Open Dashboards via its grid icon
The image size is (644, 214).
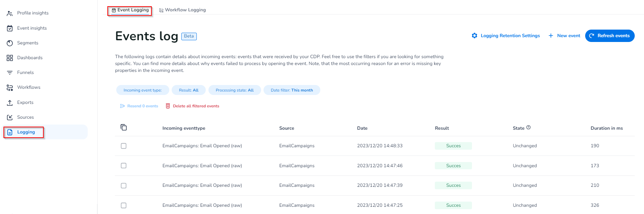[x=10, y=58]
